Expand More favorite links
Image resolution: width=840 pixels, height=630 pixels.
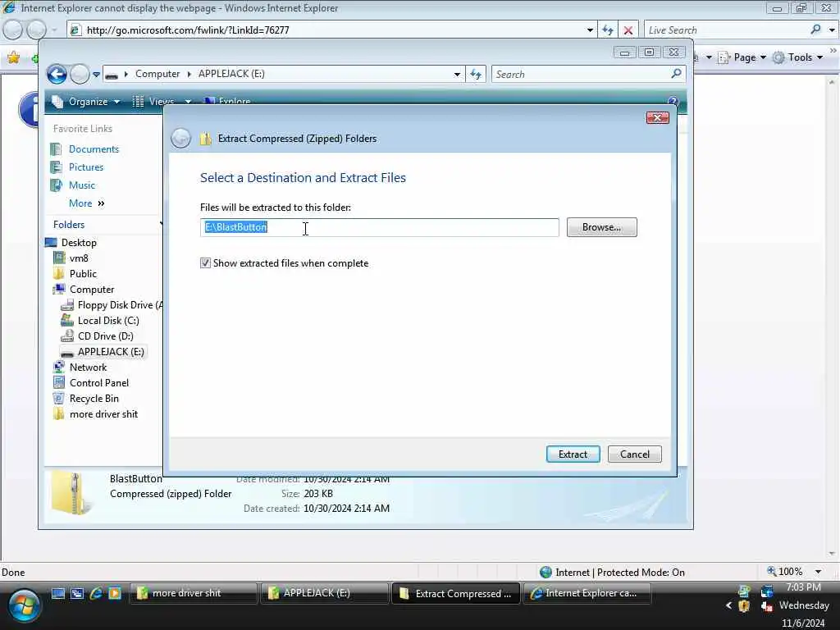[87, 203]
